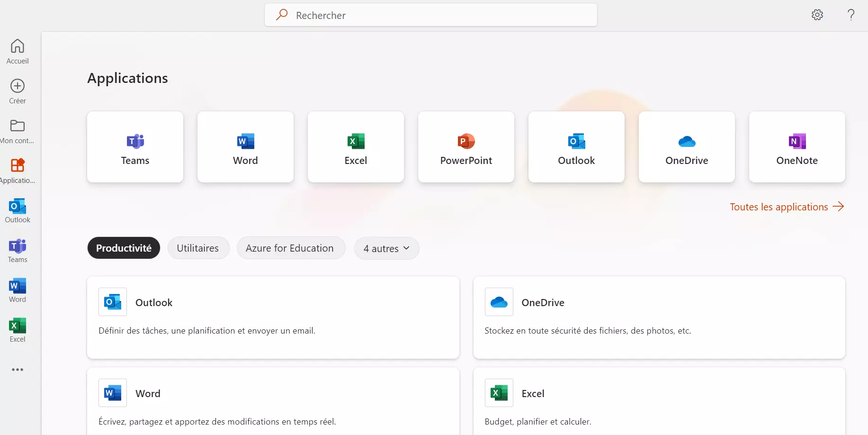
Task: Launch the PowerPoint app tile
Action: (x=466, y=147)
